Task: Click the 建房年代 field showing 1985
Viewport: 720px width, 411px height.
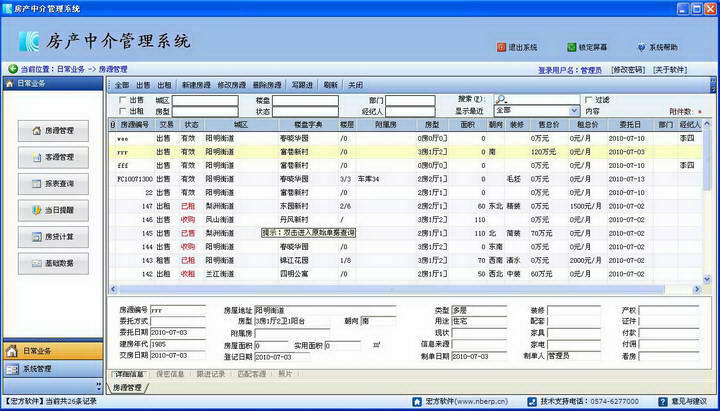Action: click(178, 344)
